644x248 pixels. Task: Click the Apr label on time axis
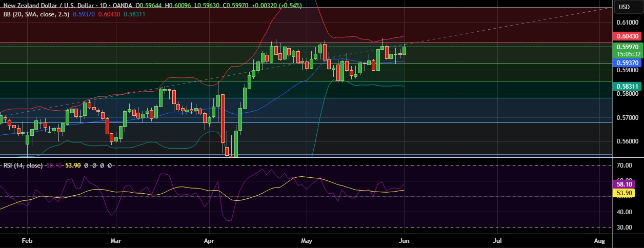click(209, 240)
